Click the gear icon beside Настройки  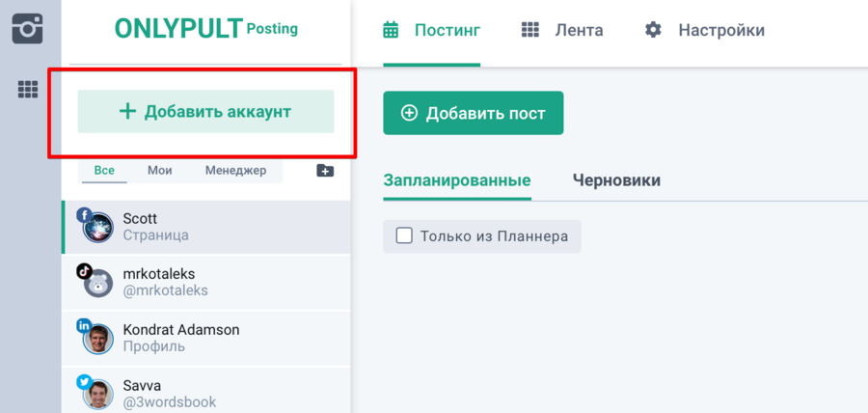pos(653,30)
